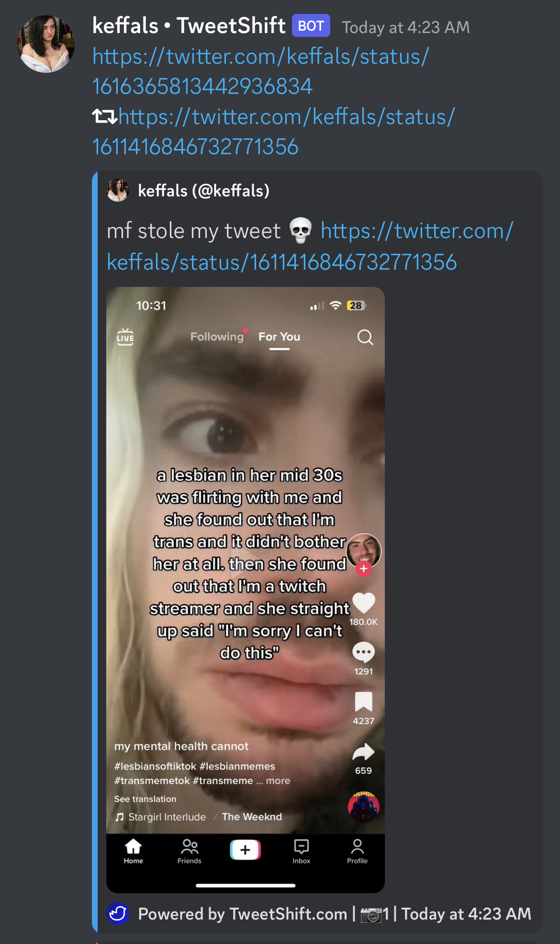Image resolution: width=560 pixels, height=944 pixels.
Task: Follow the creator via red plus badge
Action: [364, 569]
